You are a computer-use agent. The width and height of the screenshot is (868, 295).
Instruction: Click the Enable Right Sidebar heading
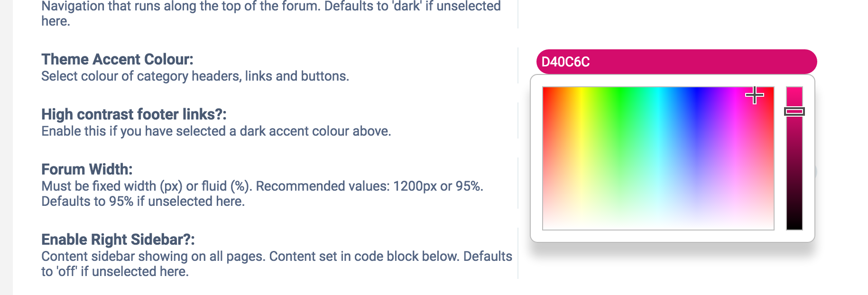[118, 240]
